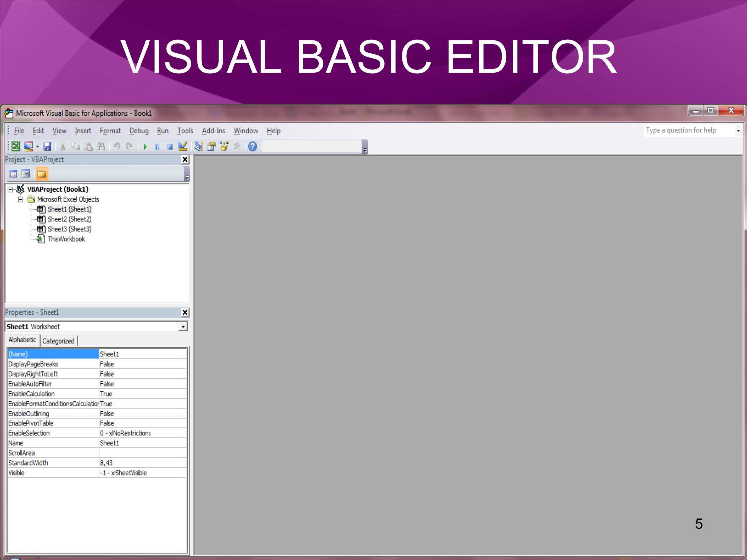Image resolution: width=747 pixels, height=560 pixels.
Task: Open the Run menu
Action: click(163, 131)
